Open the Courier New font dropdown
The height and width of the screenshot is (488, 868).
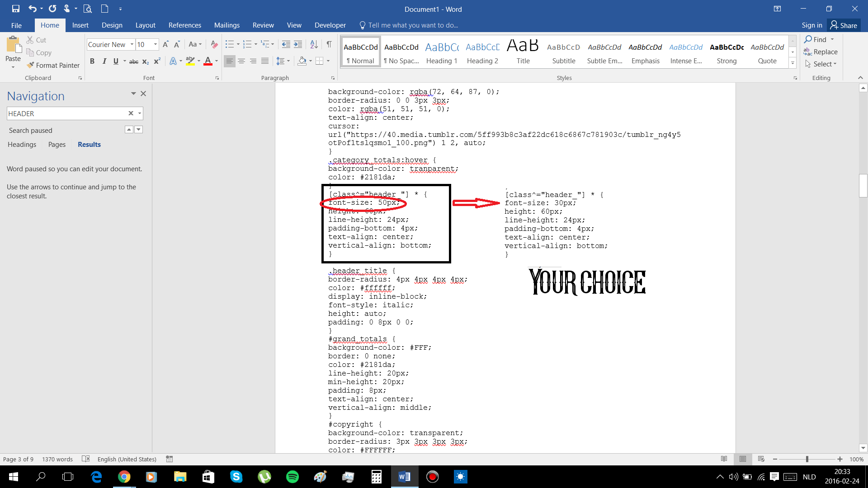(x=132, y=44)
